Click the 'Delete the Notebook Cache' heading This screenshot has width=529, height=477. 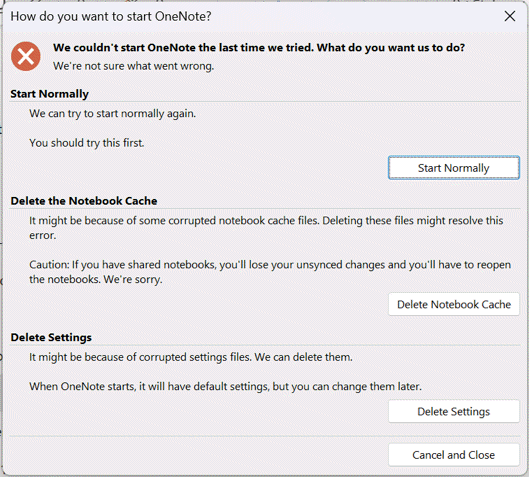coord(84,201)
